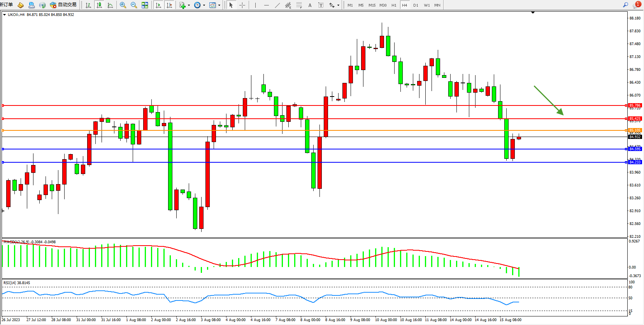Switch to the D1 timeframe
The height and width of the screenshot is (325, 644).
click(416, 5)
